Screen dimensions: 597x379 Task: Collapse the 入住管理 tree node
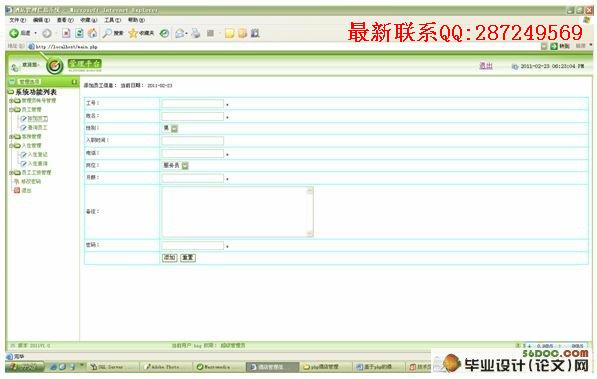(x=11, y=146)
